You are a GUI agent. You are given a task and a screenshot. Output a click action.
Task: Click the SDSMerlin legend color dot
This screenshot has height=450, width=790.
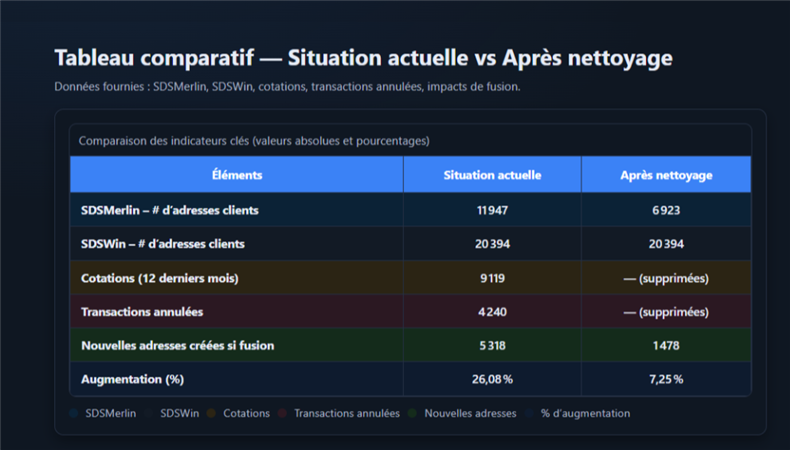(74, 413)
